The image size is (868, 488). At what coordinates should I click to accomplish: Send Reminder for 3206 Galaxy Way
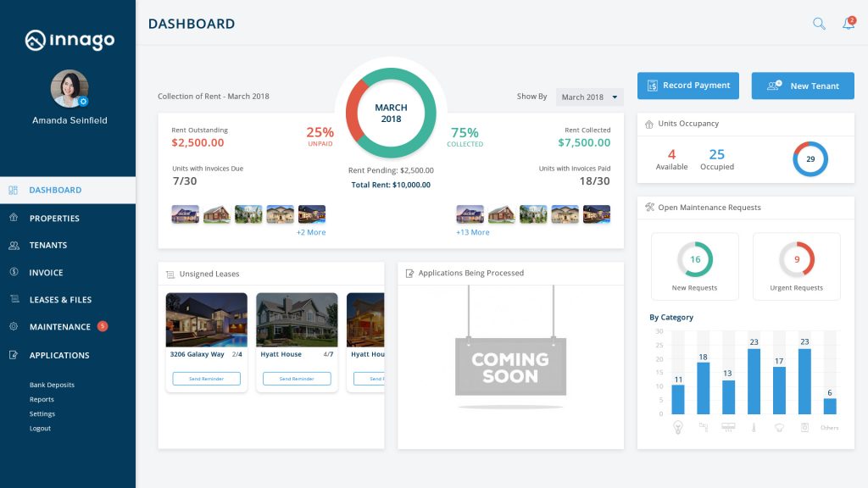click(206, 379)
